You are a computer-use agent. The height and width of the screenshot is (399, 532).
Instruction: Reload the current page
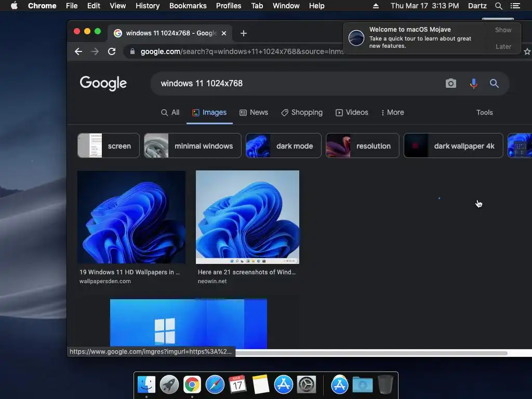[112, 51]
